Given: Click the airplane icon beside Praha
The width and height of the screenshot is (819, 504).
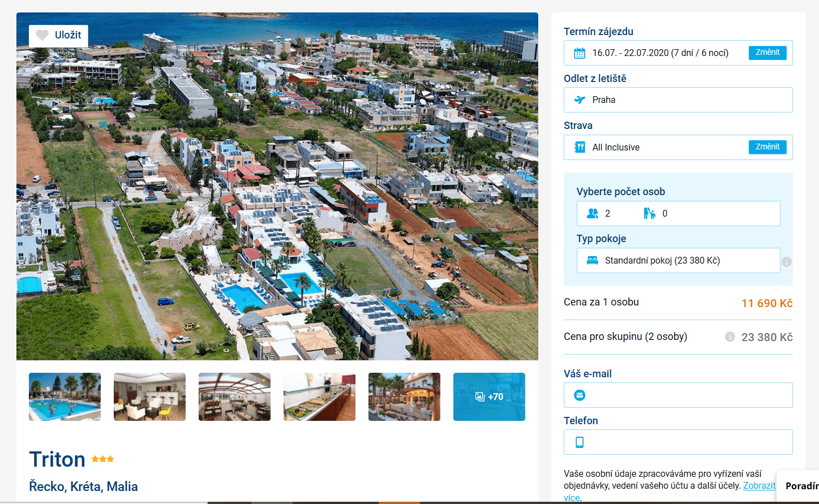Looking at the screenshot, I should pos(580,100).
